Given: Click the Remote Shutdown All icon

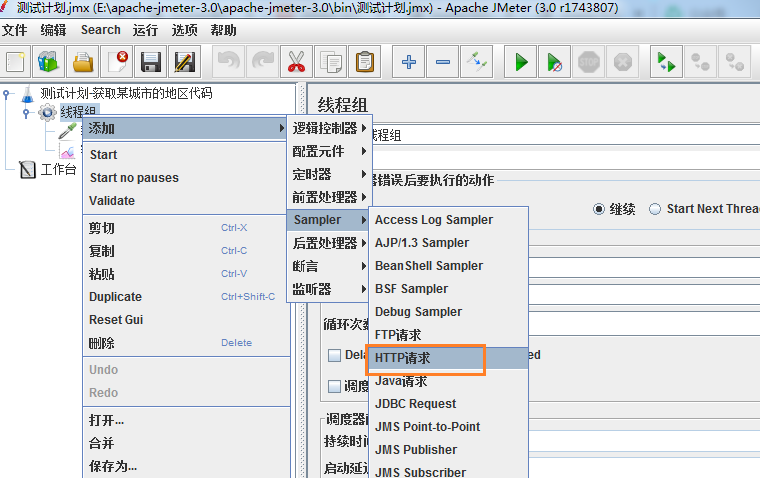Looking at the screenshot, I should [734, 62].
